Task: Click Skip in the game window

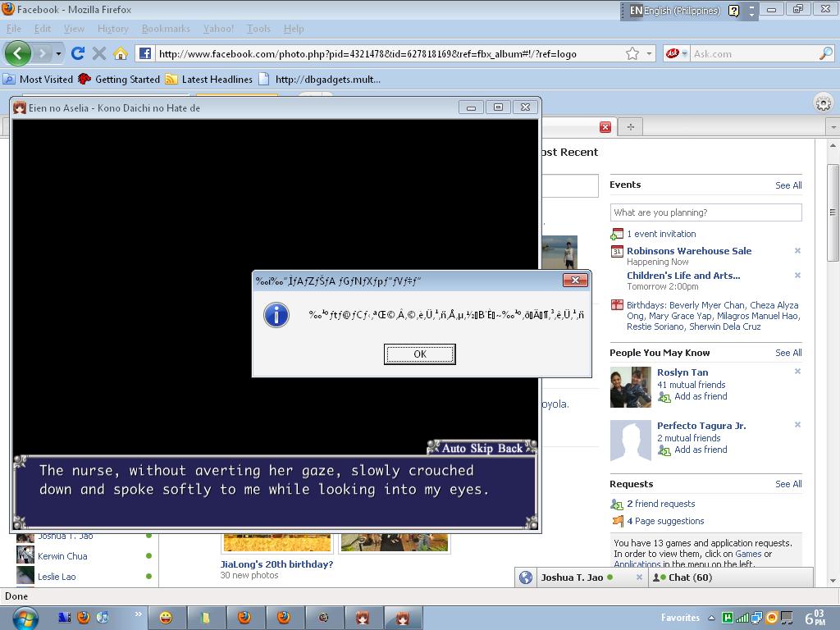Action: click(x=482, y=449)
